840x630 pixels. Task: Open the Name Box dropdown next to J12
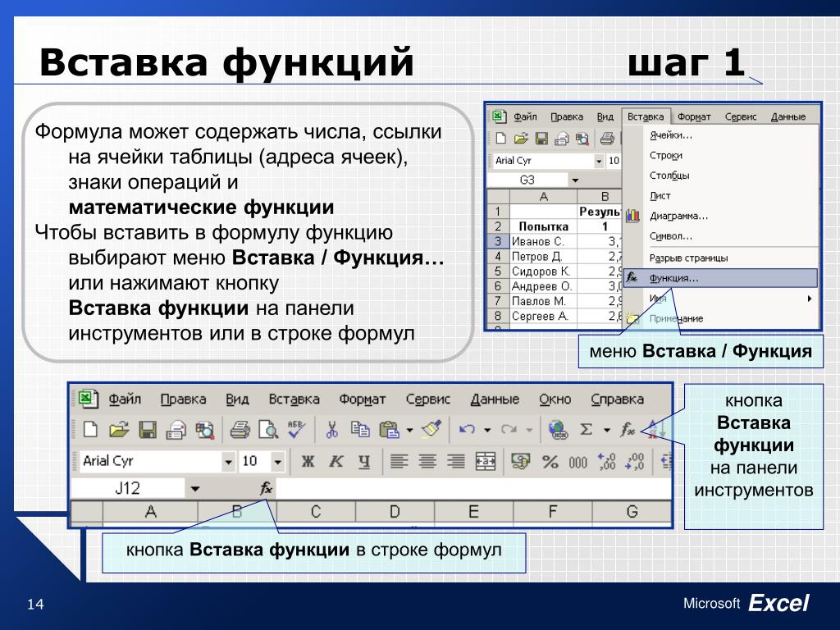(195, 489)
